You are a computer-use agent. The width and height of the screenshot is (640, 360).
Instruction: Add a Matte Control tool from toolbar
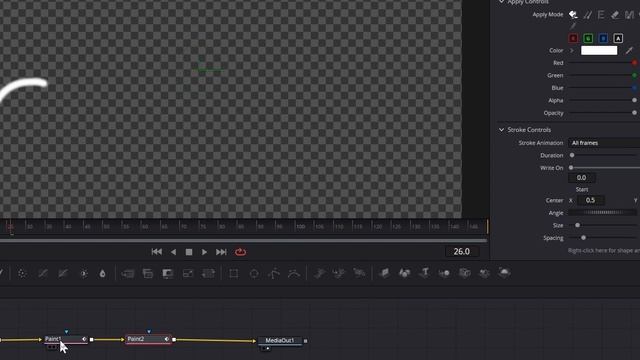pyautogui.click(x=168, y=273)
